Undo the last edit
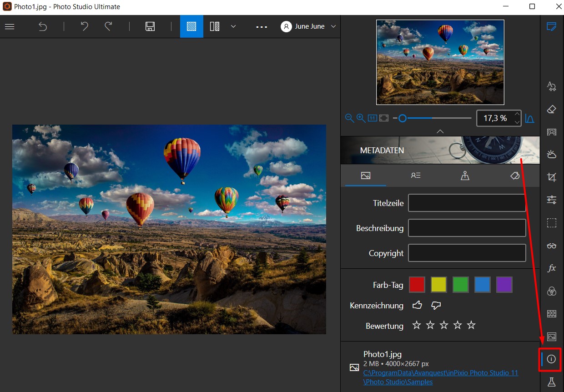564x392 pixels. [84, 26]
